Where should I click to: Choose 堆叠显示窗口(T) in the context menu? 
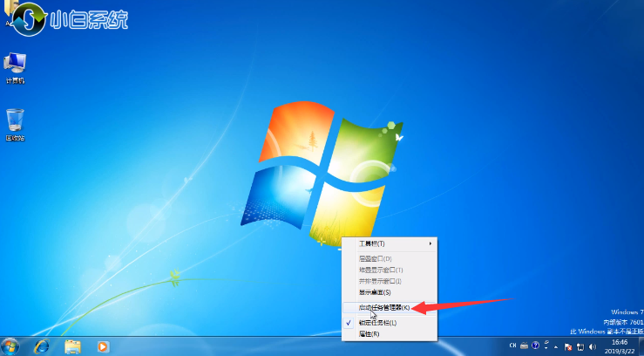(390, 270)
